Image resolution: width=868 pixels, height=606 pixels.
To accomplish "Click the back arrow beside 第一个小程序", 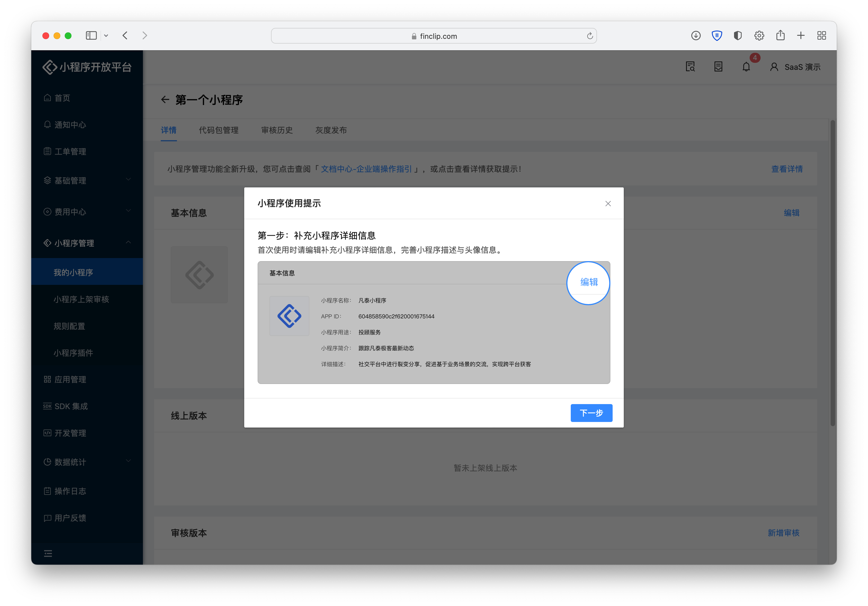I will pyautogui.click(x=165, y=100).
